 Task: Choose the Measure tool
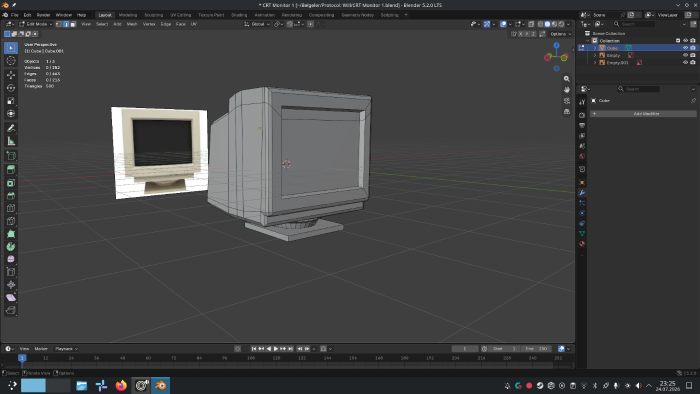11,141
